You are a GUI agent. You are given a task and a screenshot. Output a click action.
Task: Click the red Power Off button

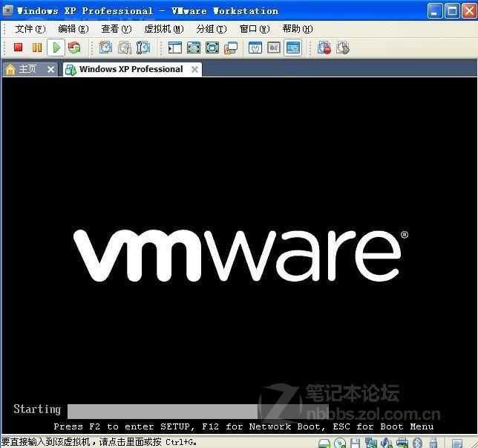pos(19,48)
